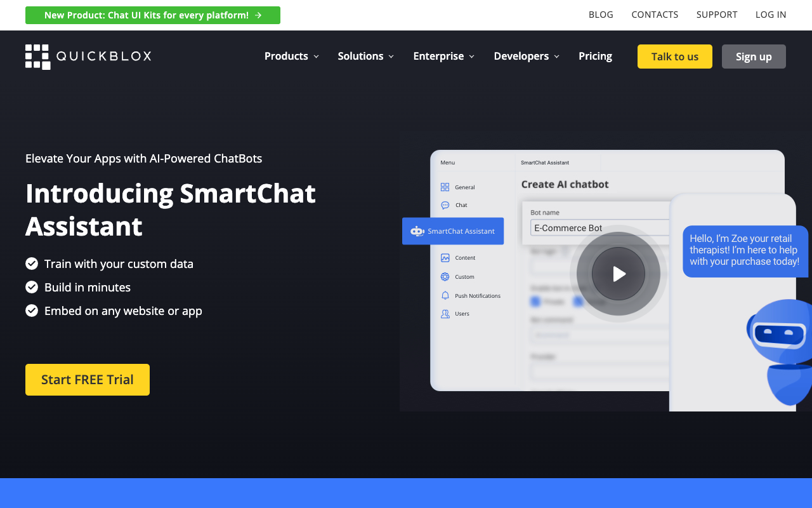Go to the Blog page

click(x=601, y=15)
